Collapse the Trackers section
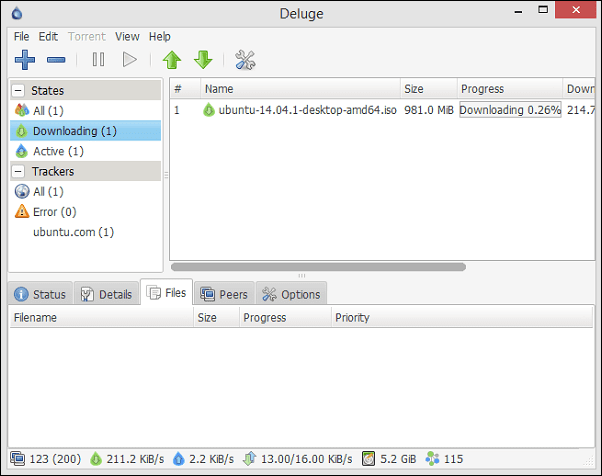 (x=18, y=171)
